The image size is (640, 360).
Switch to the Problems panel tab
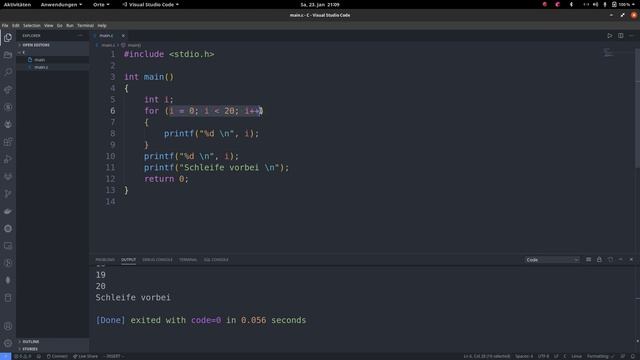(x=105, y=260)
